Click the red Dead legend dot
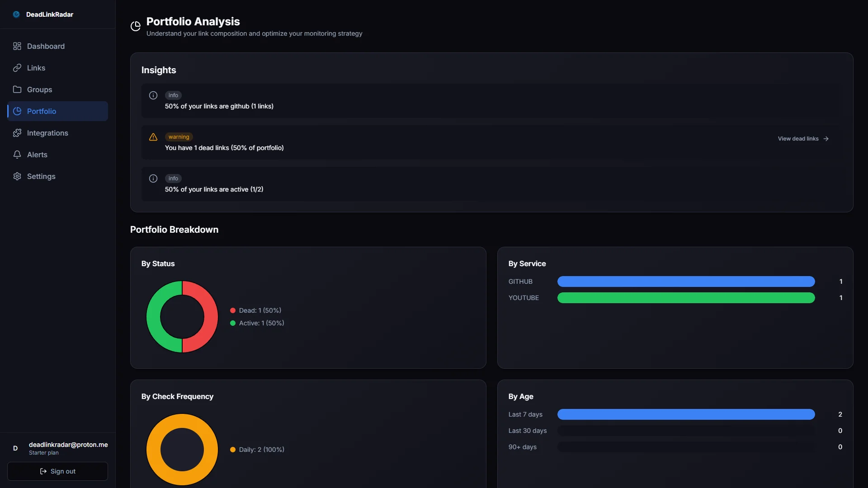This screenshot has height=488, width=868. (x=233, y=310)
